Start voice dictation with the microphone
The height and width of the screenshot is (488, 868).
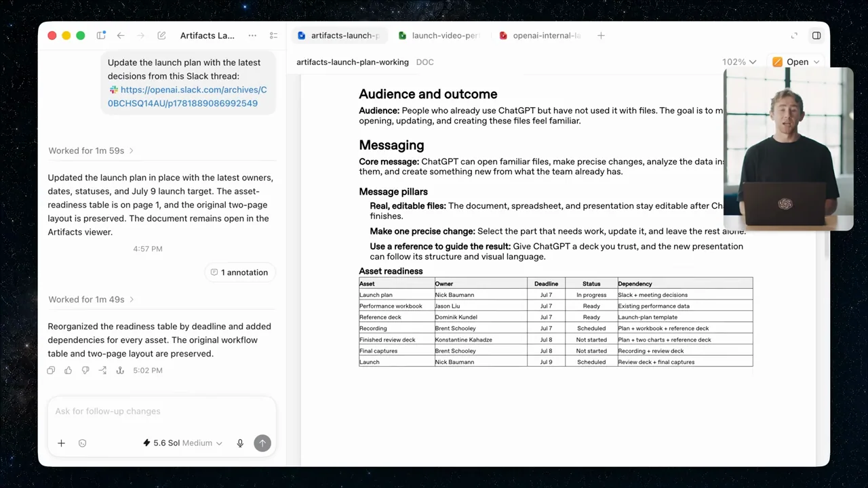(240, 443)
